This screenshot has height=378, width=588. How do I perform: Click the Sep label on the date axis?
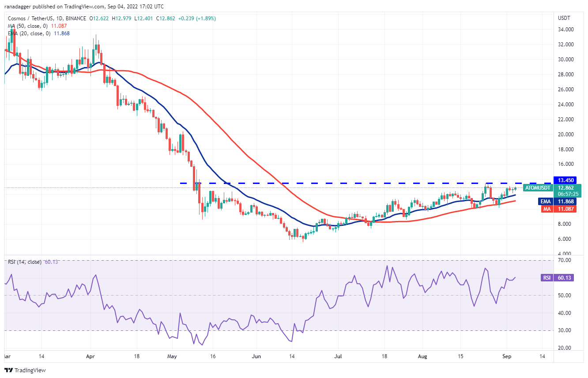click(x=507, y=356)
